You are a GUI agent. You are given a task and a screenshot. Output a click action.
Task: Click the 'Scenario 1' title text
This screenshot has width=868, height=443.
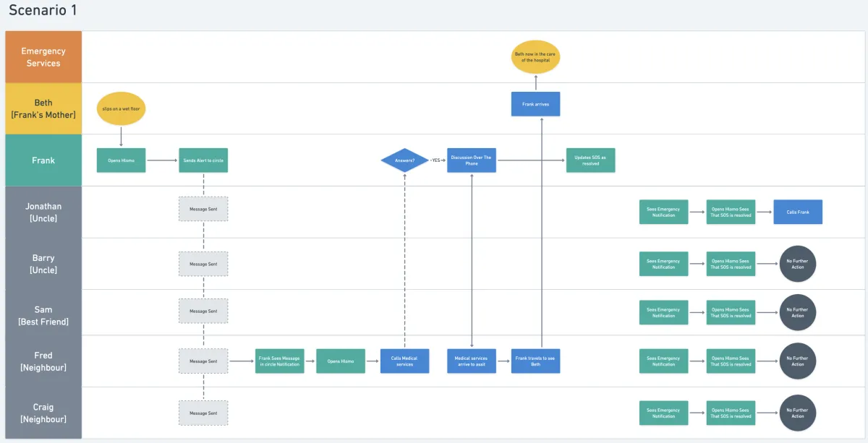[x=43, y=11]
